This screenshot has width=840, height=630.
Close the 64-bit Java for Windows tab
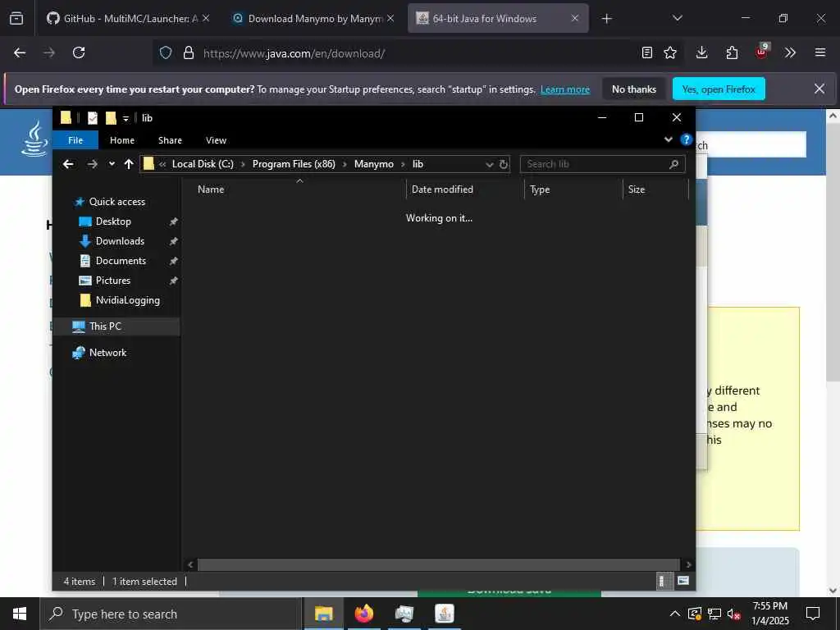click(x=575, y=18)
